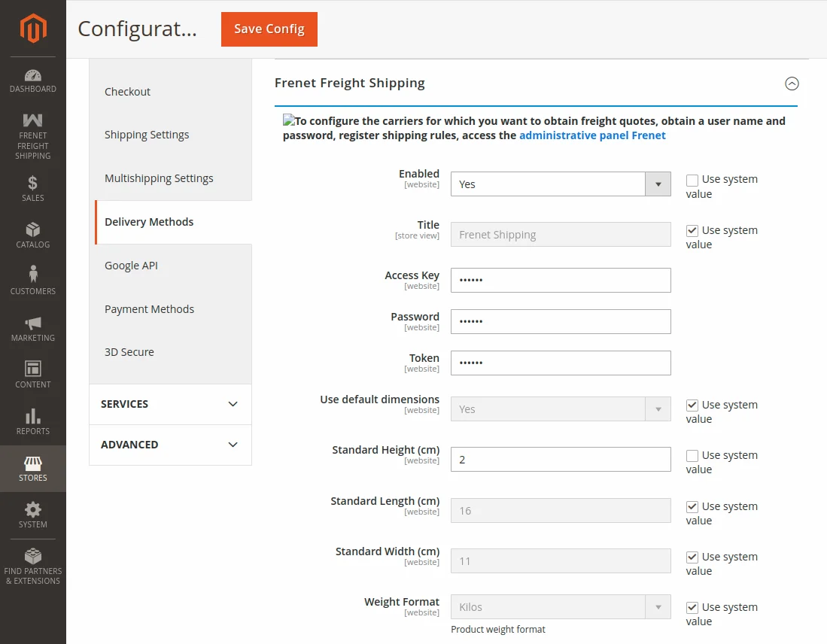Open the Reports sidebar icon
This screenshot has height=644, width=827.
[x=32, y=420]
